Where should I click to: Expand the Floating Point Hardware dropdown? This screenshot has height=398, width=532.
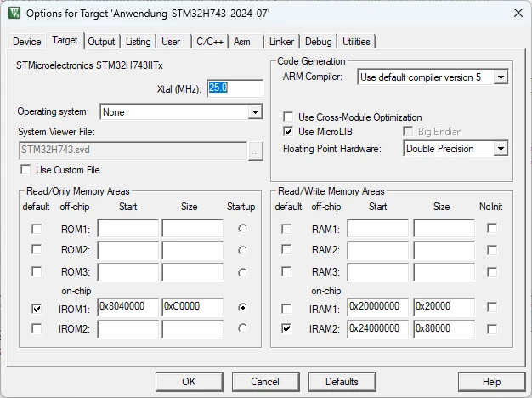(x=501, y=149)
